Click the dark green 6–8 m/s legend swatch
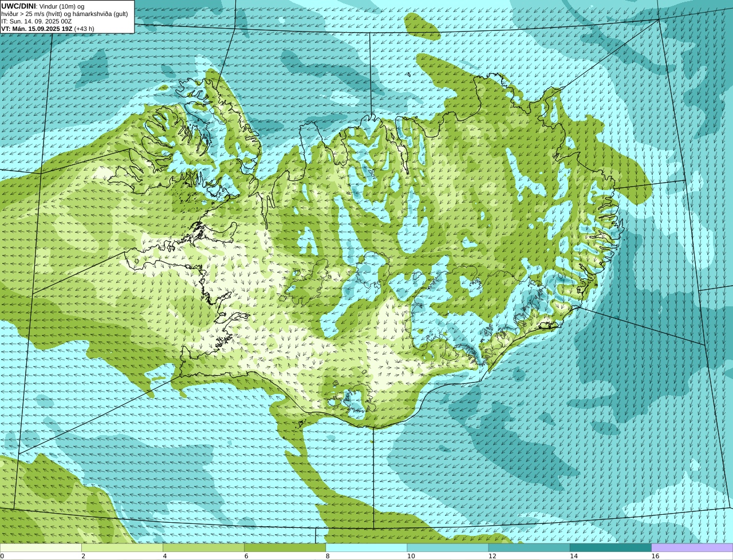Image resolution: width=733 pixels, height=560 pixels. [x=285, y=548]
